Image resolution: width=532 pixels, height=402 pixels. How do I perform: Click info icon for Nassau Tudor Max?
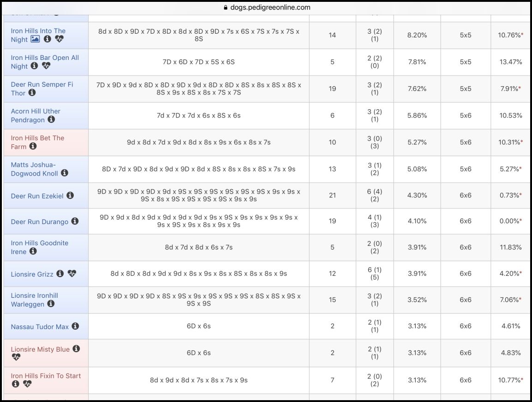click(75, 326)
